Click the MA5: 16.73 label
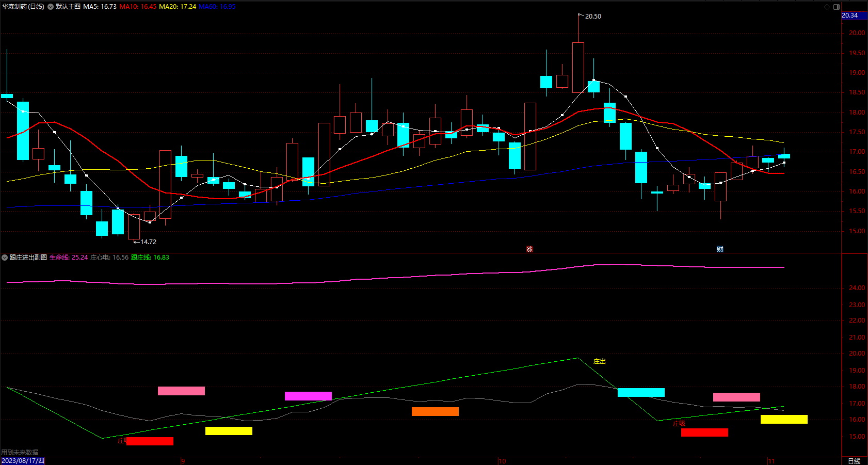868x465 pixels. coord(100,7)
